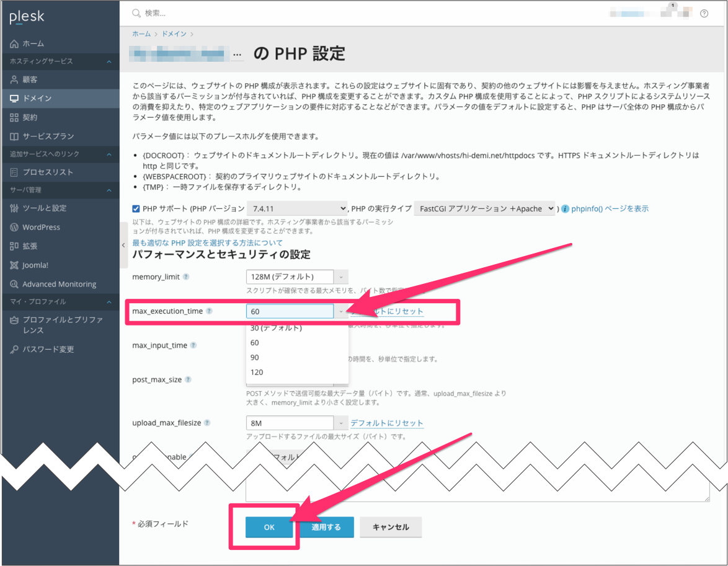Click the Plesk logo
The height and width of the screenshot is (566, 728).
(27, 17)
